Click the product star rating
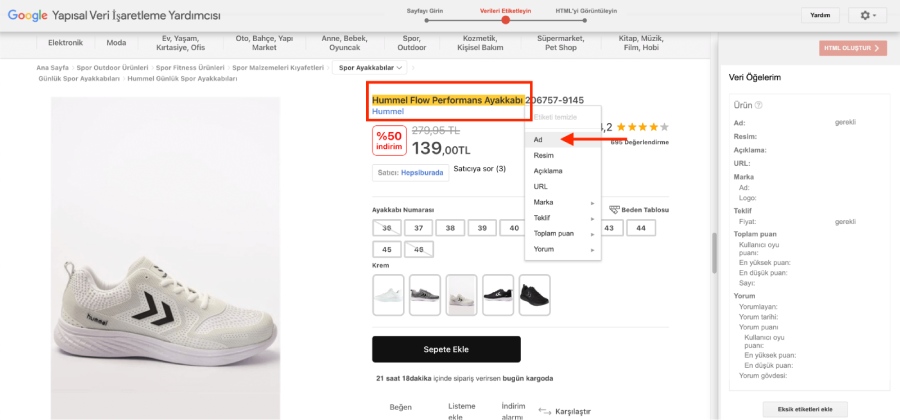The image size is (900, 420). 642,128
